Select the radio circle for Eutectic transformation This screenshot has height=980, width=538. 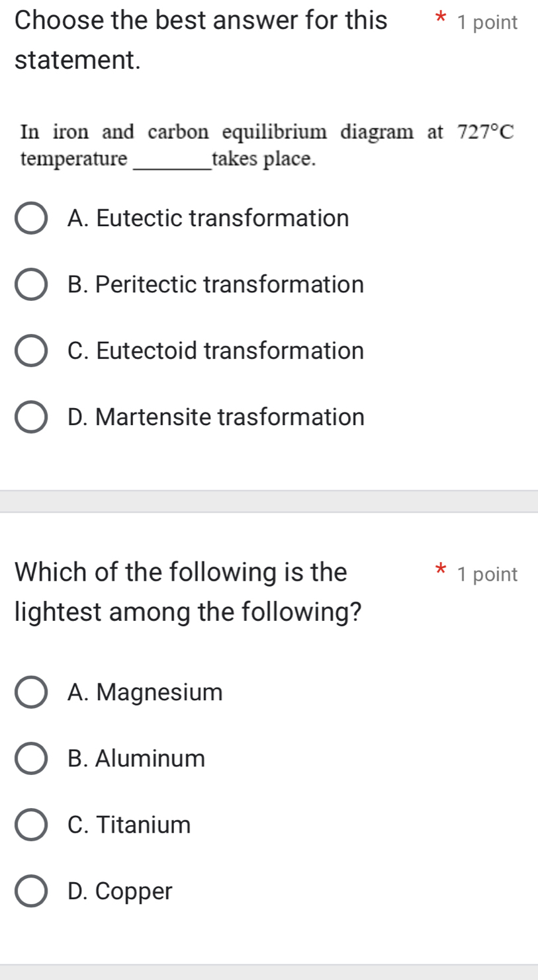(x=31, y=219)
